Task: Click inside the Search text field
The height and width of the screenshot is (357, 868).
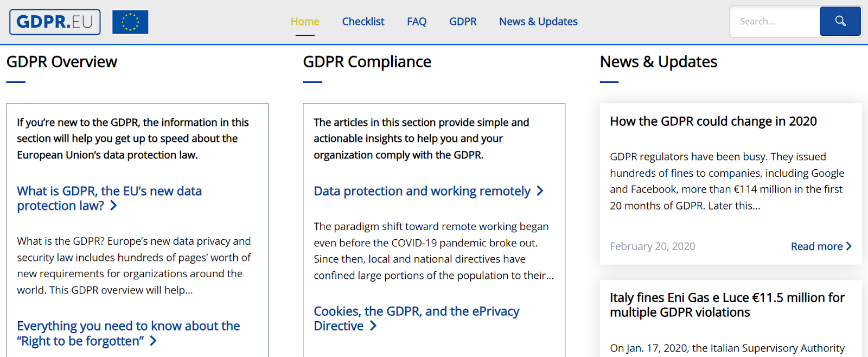Action: 775,22
